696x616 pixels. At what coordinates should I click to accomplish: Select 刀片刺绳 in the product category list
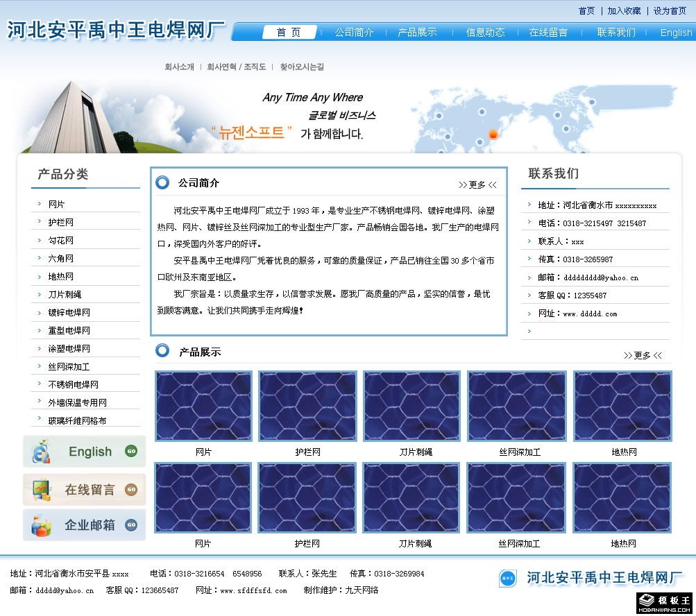pyautogui.click(x=65, y=294)
